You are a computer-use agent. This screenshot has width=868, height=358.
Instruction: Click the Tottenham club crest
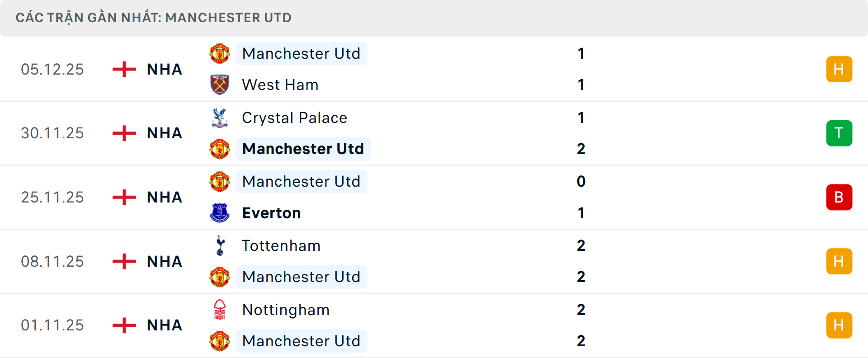coord(220,245)
